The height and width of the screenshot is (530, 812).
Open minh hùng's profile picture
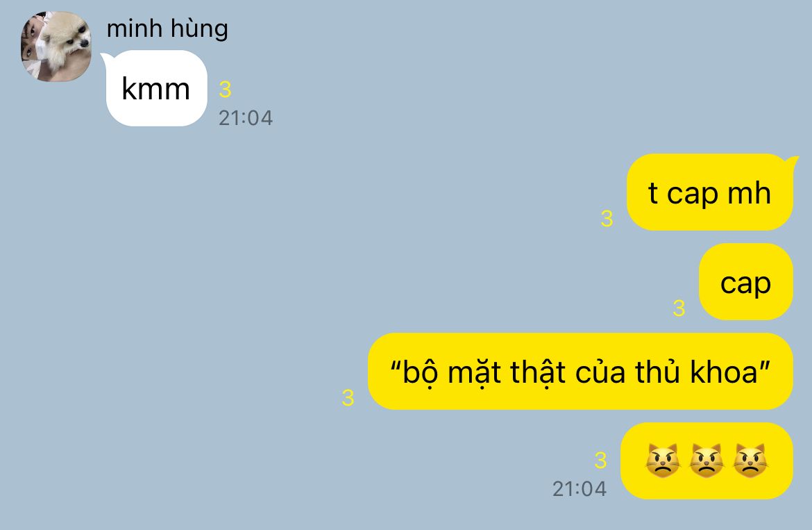(56, 47)
